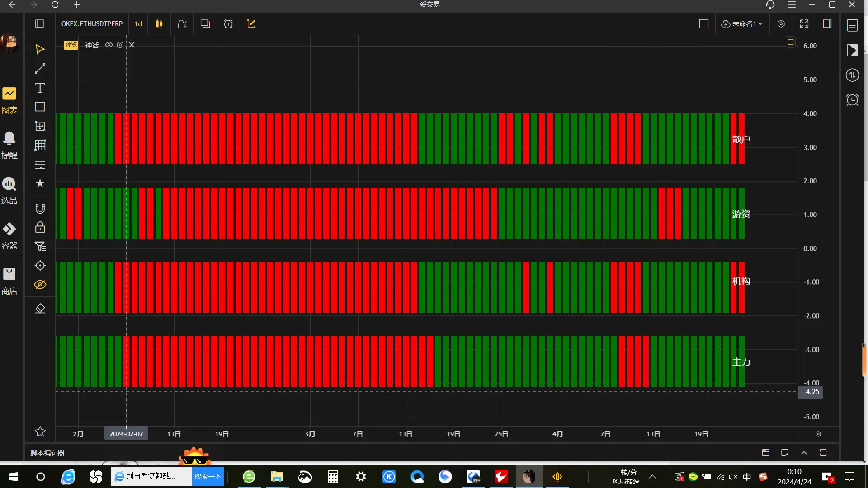Open the Windows taskbar calculator app
Viewport: 868px width, 488px height.
[x=333, y=477]
